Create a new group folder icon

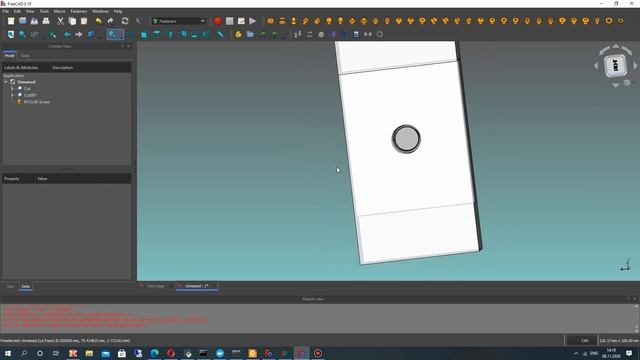tap(250, 35)
